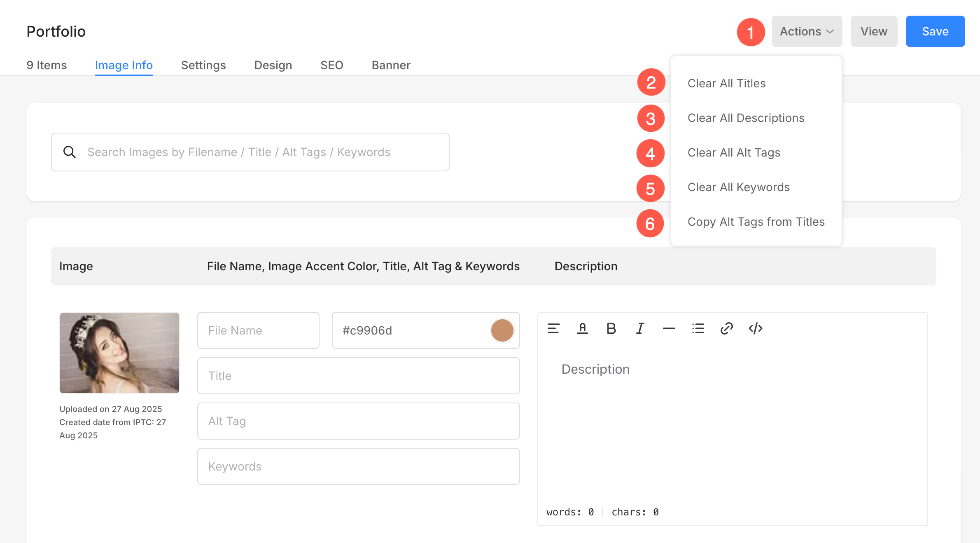Click the text color underlined A icon
Screen dimensions: 980x543
coord(582,328)
